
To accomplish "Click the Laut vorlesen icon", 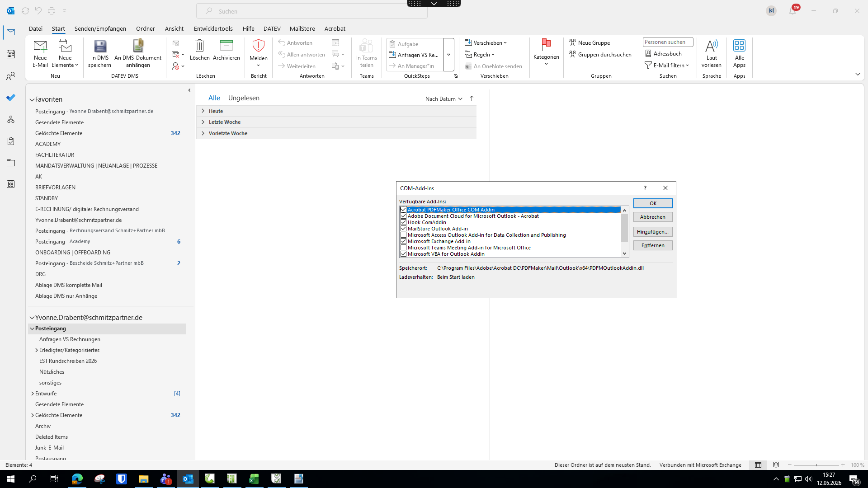I will pos(712,53).
